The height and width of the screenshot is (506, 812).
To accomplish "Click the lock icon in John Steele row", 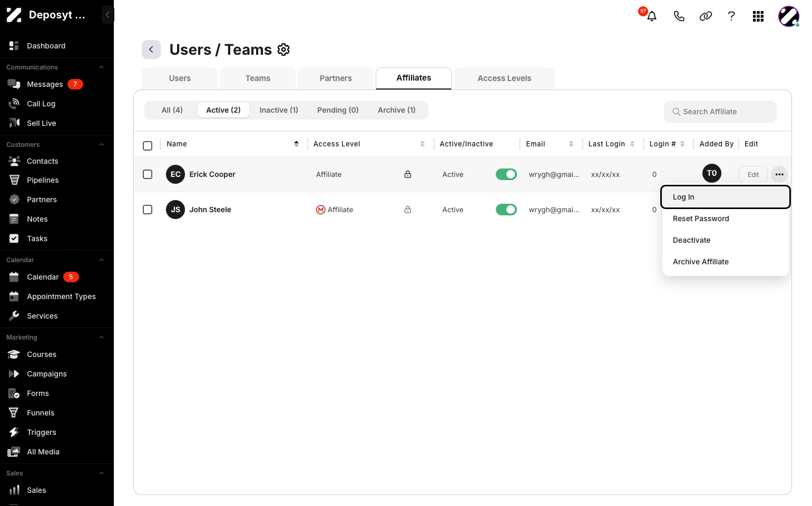I will (x=408, y=210).
